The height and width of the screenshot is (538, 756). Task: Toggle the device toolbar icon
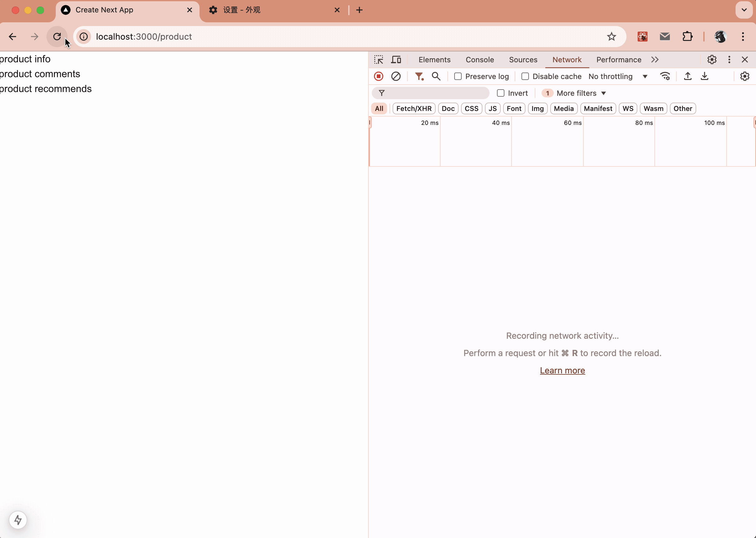(396, 60)
